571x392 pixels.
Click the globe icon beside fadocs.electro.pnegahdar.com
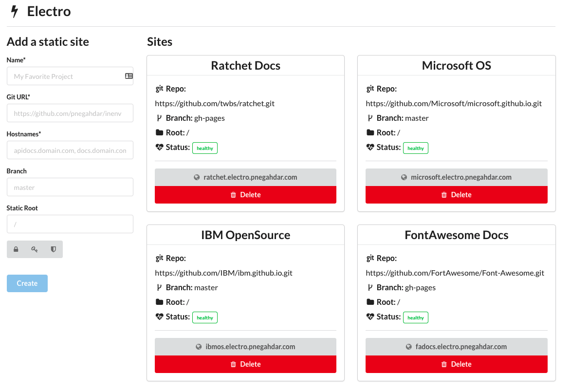click(x=408, y=347)
